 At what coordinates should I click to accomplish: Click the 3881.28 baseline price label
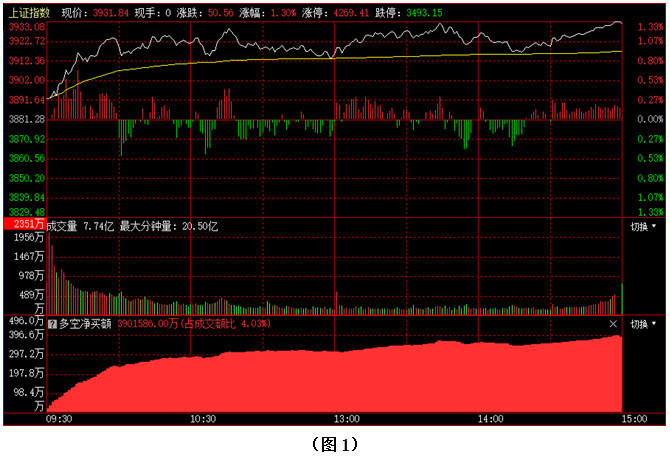click(x=25, y=119)
